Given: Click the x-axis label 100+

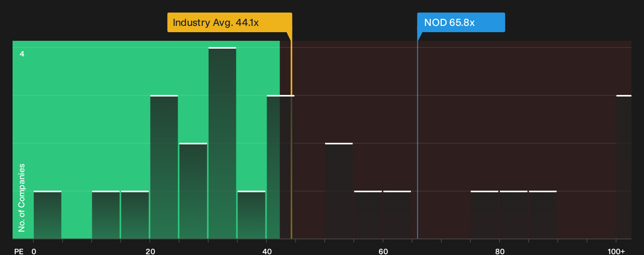Looking at the screenshot, I should click(616, 251).
